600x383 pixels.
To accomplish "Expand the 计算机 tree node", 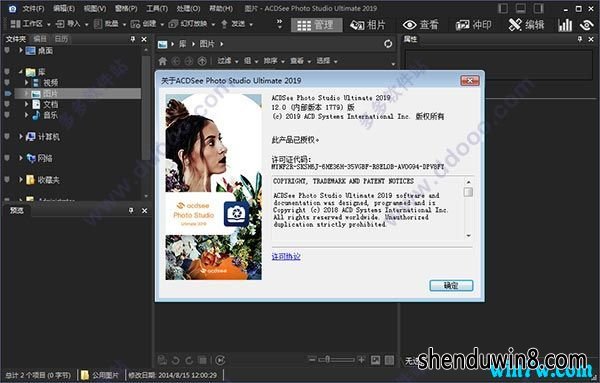I will coord(21,136).
